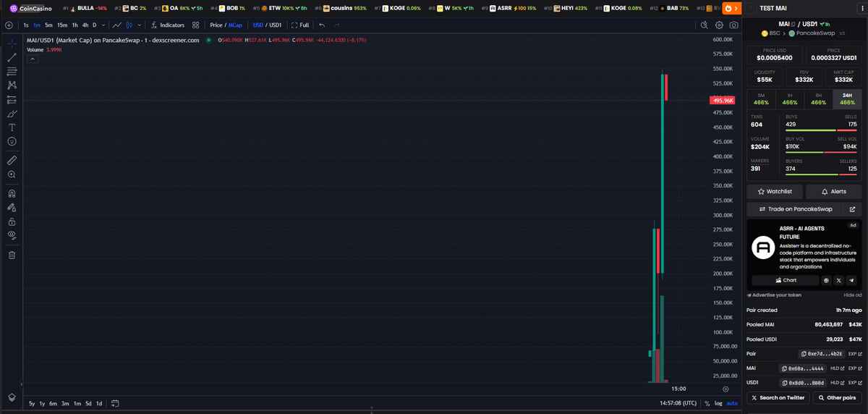Select the crosshair cursor tool
Screen dimensions: 868x414
12,43
